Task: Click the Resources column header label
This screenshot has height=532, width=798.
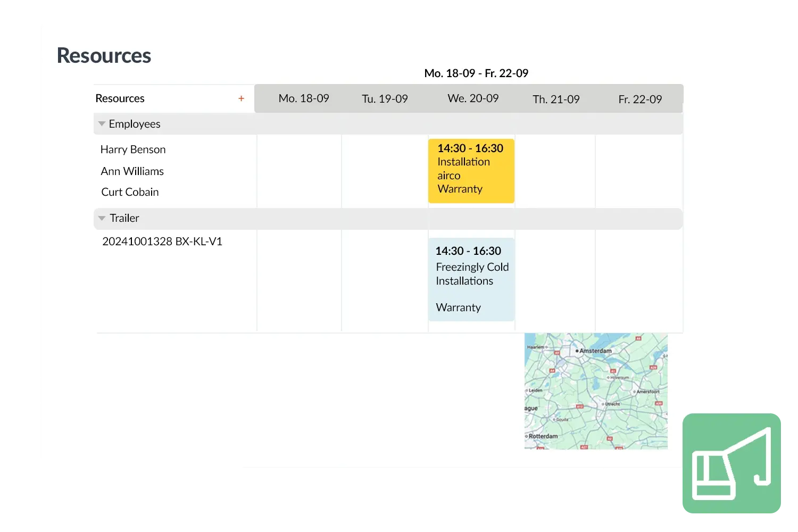Action: (x=120, y=98)
